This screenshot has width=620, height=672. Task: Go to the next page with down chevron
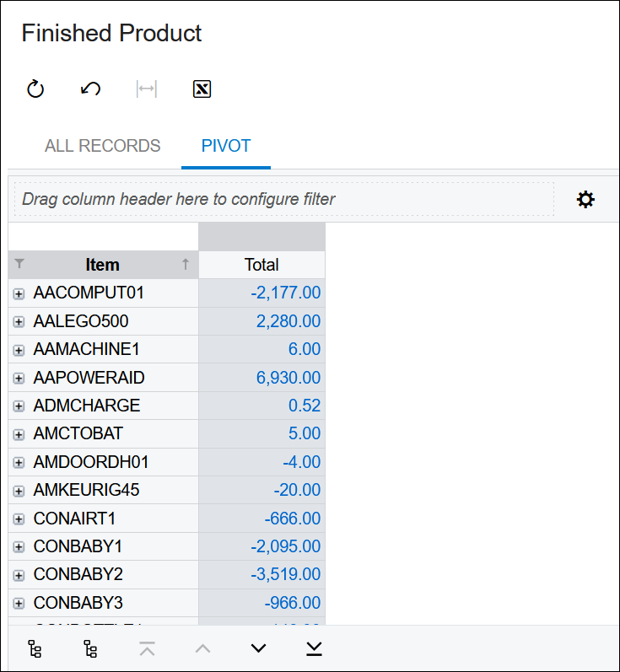259,648
